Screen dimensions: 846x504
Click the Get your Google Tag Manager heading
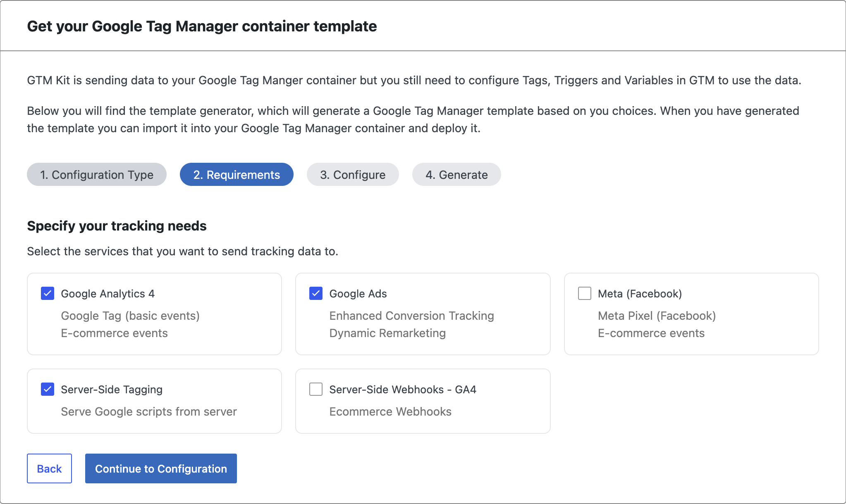202,26
